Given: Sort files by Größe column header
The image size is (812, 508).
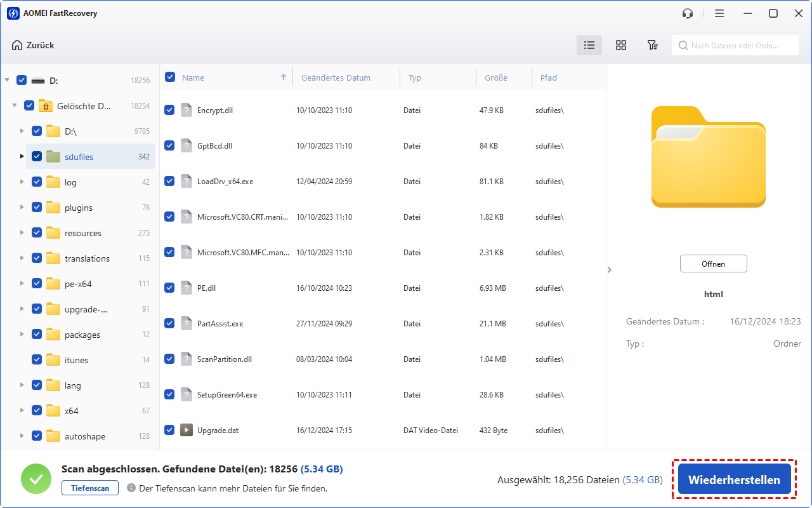Looking at the screenshot, I should [x=495, y=77].
